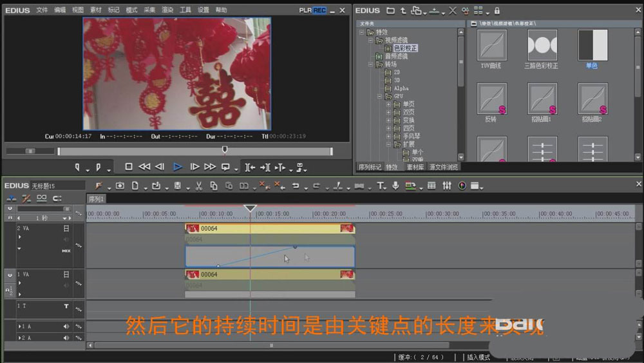The width and height of the screenshot is (644, 363).
Task: Click the Voice-over microphone icon
Action: [x=395, y=186]
